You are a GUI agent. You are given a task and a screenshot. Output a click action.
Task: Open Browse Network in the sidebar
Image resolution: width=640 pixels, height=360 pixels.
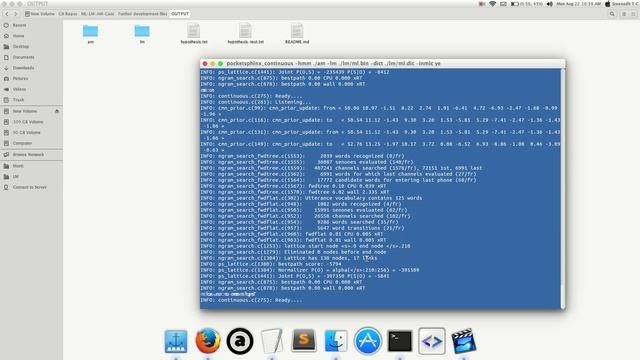pyautogui.click(x=31, y=155)
